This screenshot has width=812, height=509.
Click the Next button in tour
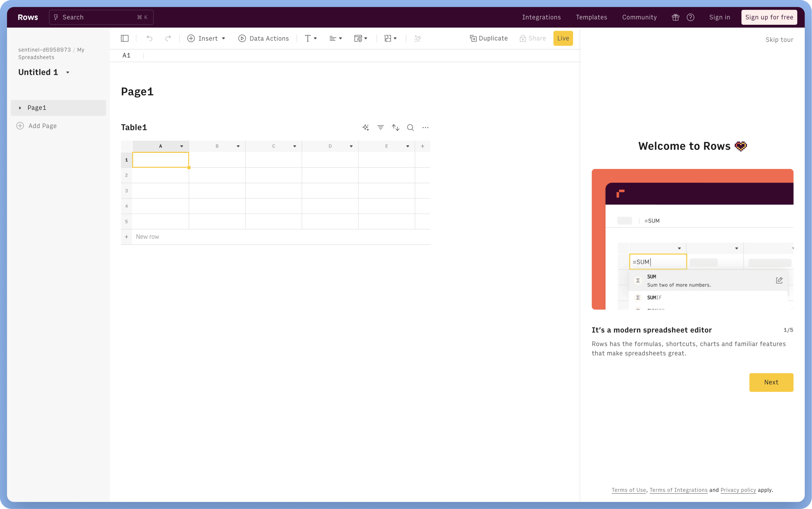[x=771, y=382]
